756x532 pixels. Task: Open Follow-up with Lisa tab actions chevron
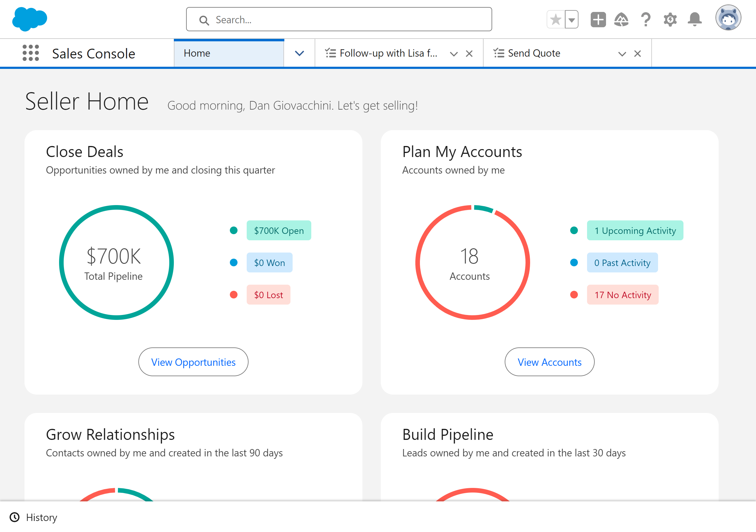click(454, 54)
